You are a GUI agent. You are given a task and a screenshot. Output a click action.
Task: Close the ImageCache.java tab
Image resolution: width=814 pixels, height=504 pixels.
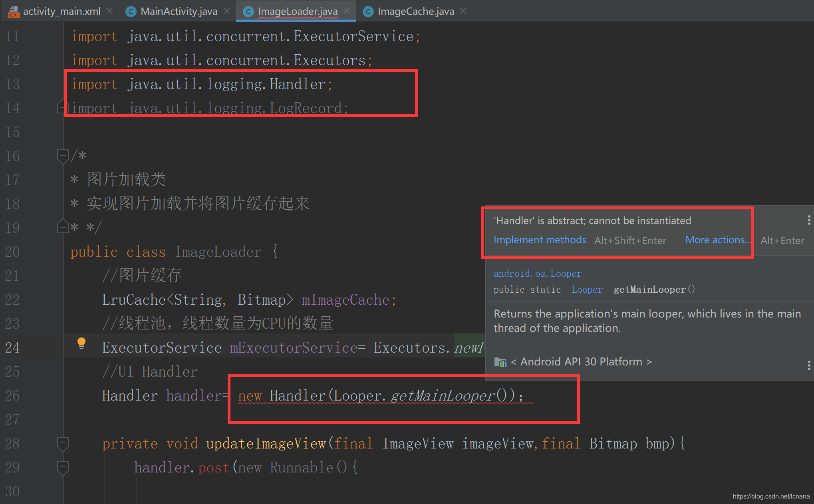(463, 11)
